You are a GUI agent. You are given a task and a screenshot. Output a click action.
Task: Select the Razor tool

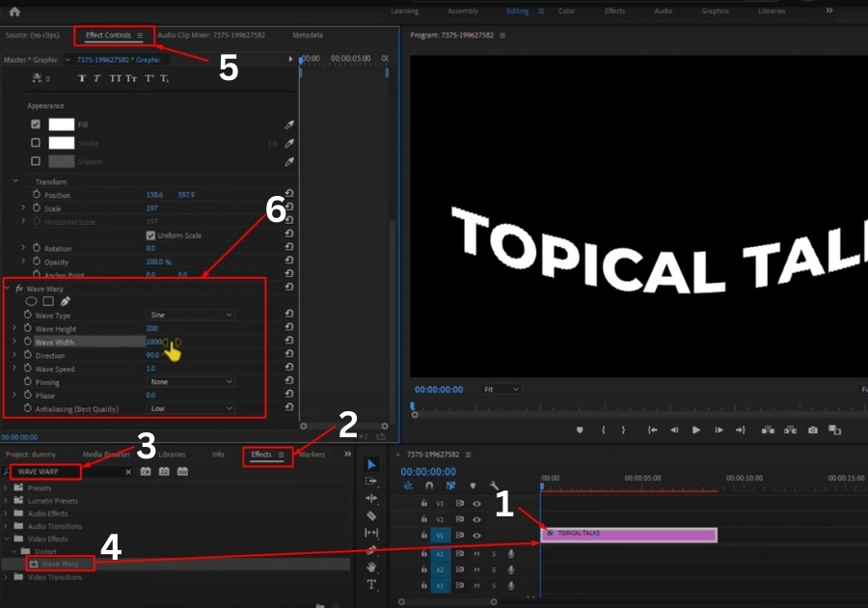pyautogui.click(x=371, y=516)
